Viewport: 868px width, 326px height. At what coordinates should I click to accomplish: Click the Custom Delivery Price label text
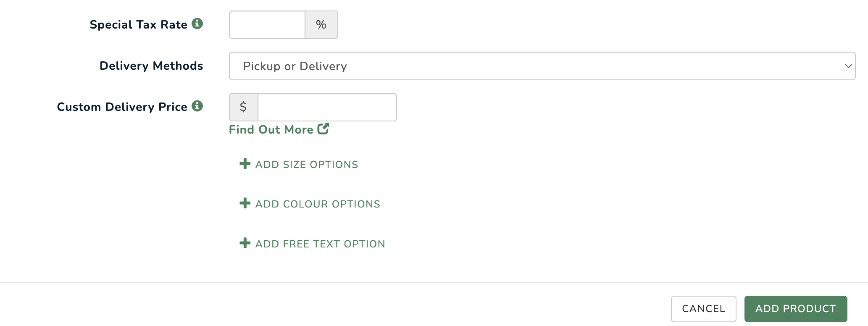click(122, 107)
